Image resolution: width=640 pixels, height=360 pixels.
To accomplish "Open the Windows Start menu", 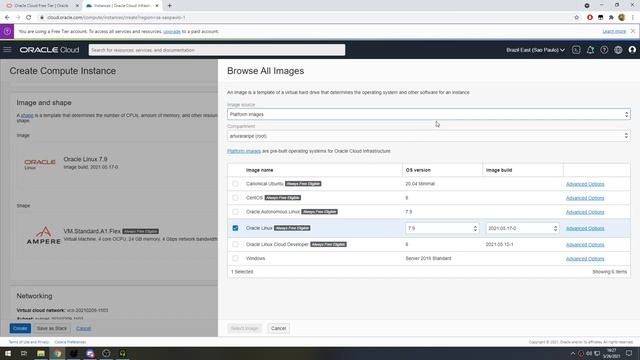I will coord(8,353).
